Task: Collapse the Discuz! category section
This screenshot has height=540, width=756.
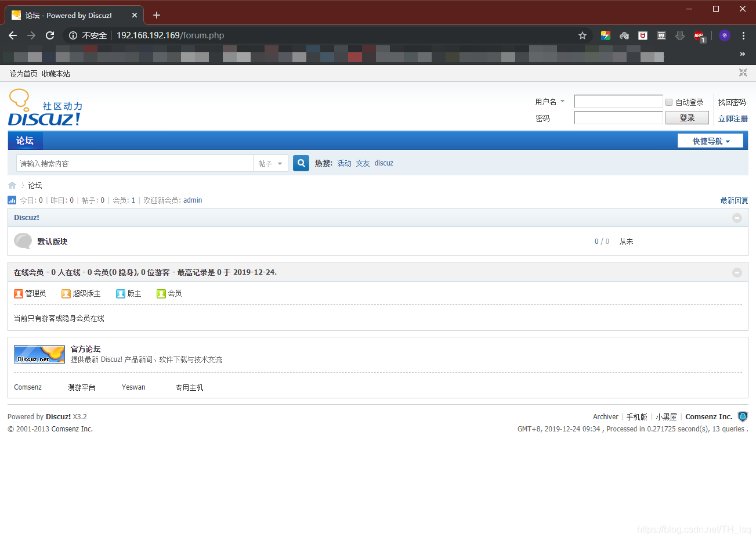Action: coord(737,218)
